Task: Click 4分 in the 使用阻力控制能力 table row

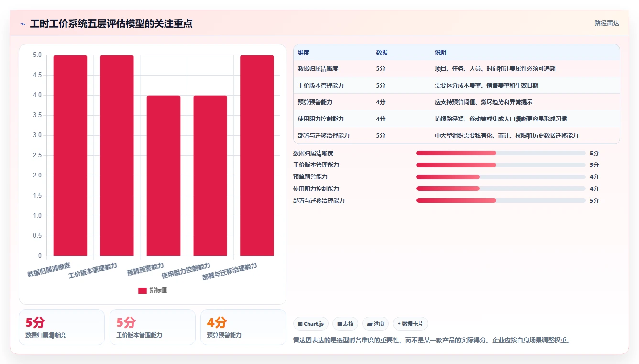Action: [x=381, y=119]
